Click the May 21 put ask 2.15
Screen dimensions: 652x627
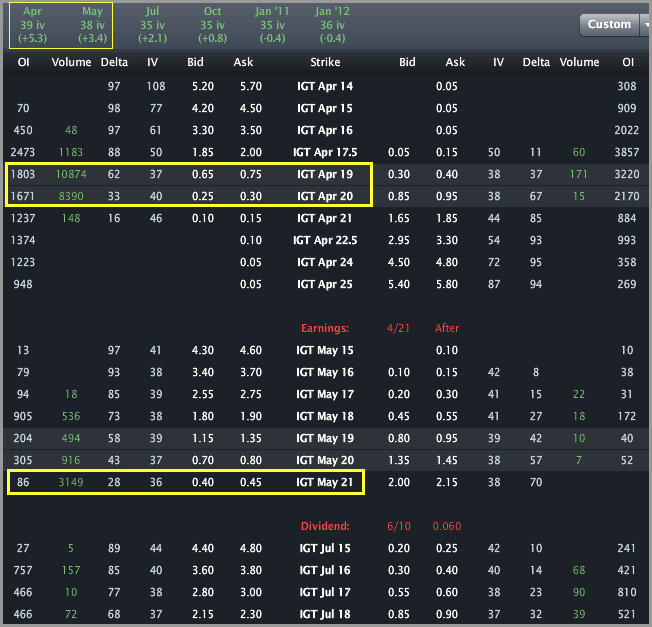coord(447,482)
